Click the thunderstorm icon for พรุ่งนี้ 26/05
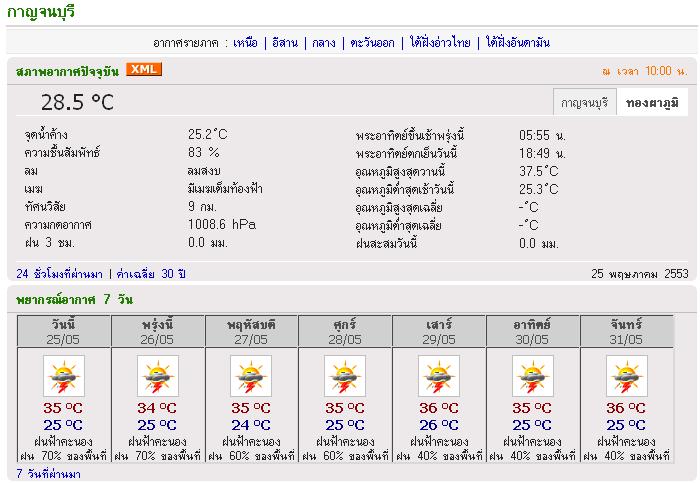The image size is (700, 483). pyautogui.click(x=157, y=377)
